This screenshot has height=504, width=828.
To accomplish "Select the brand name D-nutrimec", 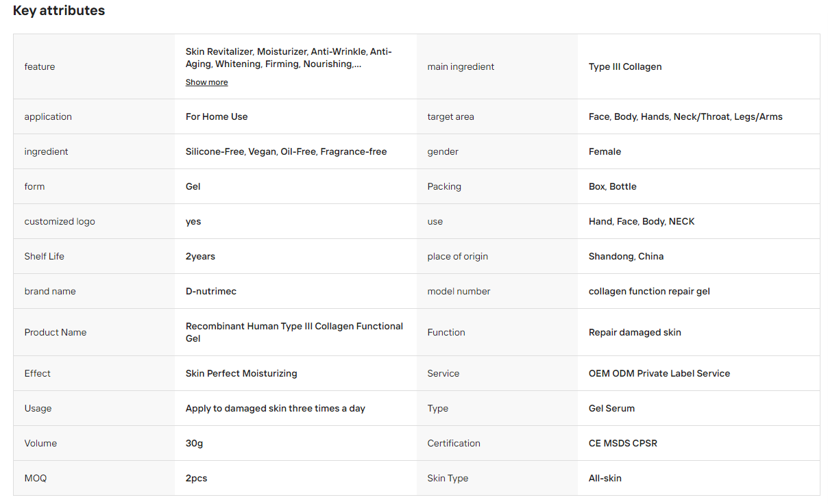I will [x=211, y=291].
